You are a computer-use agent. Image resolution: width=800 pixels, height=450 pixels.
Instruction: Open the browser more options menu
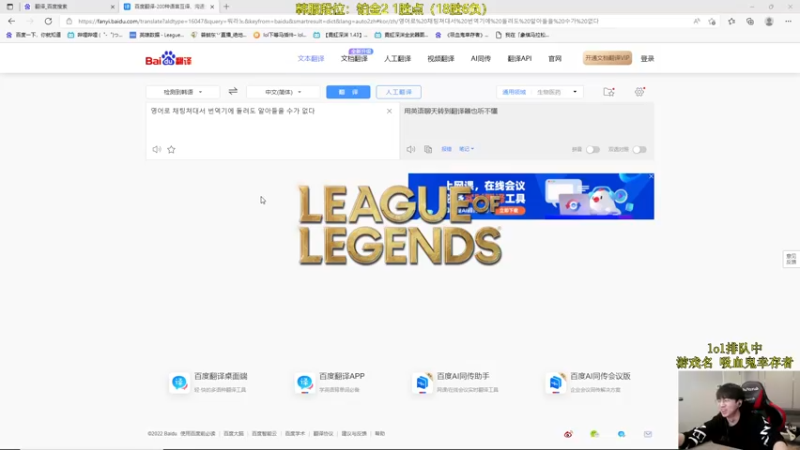coord(788,21)
